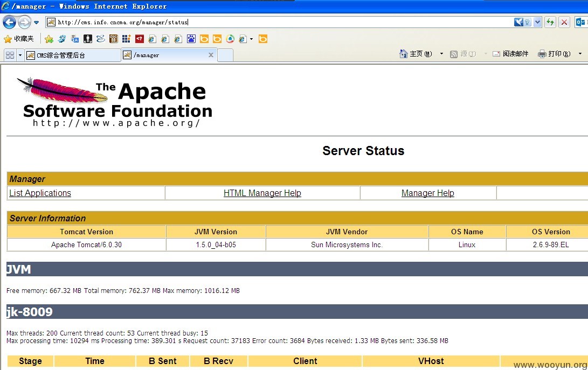Click the second orange Bing bookmark icon
Viewport: 588px width, 370px height.
pyautogui.click(x=217, y=39)
